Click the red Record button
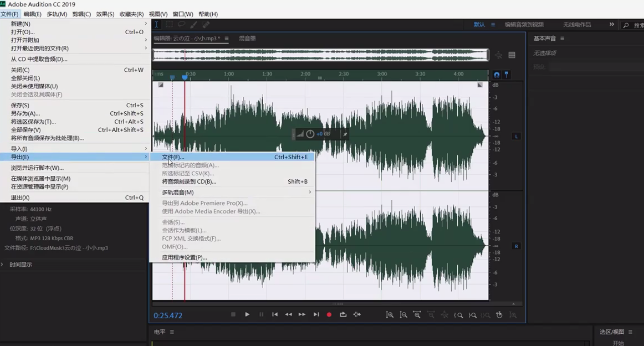 click(x=329, y=314)
